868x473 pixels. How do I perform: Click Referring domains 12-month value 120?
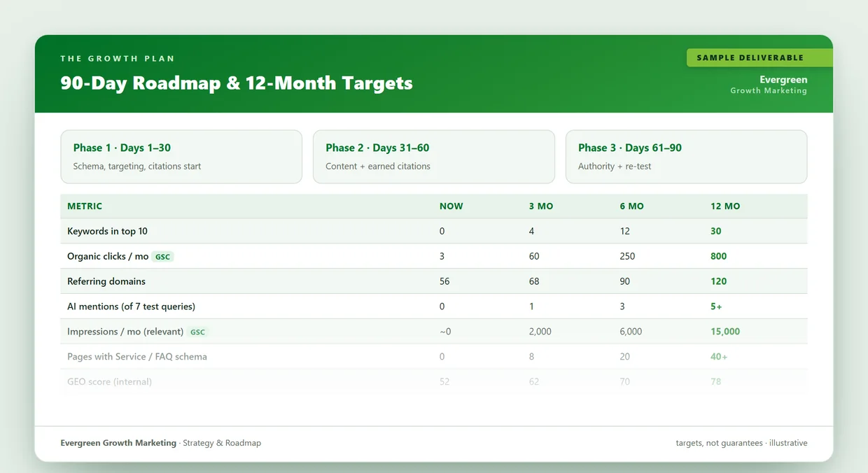(719, 282)
